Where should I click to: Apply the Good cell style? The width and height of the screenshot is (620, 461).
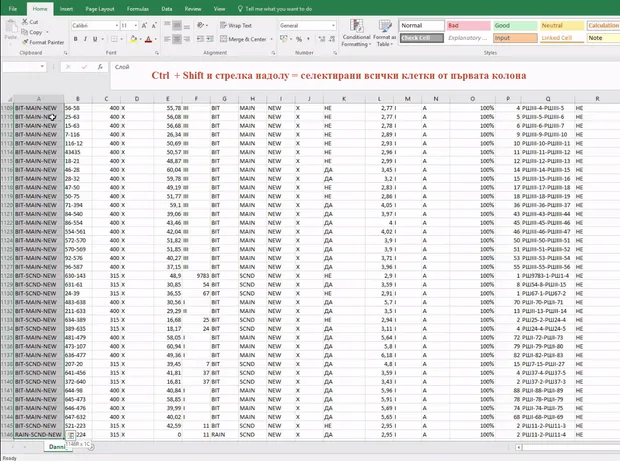tap(515, 26)
